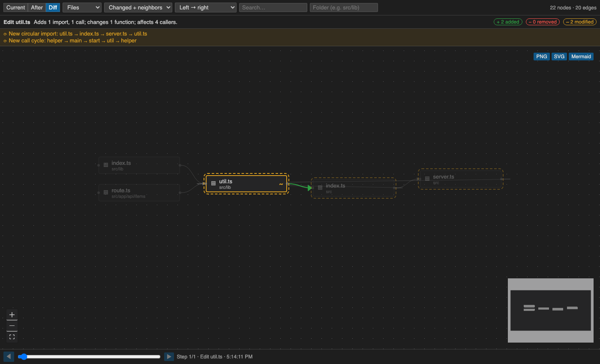
Task: Click file icon on src/lib index.ts node
Action: point(106,165)
